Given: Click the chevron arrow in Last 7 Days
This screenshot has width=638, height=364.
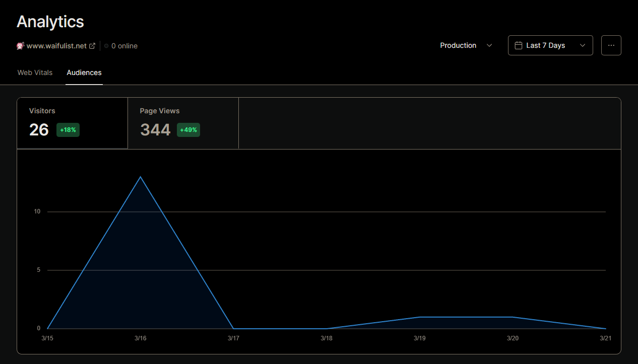Looking at the screenshot, I should (583, 45).
